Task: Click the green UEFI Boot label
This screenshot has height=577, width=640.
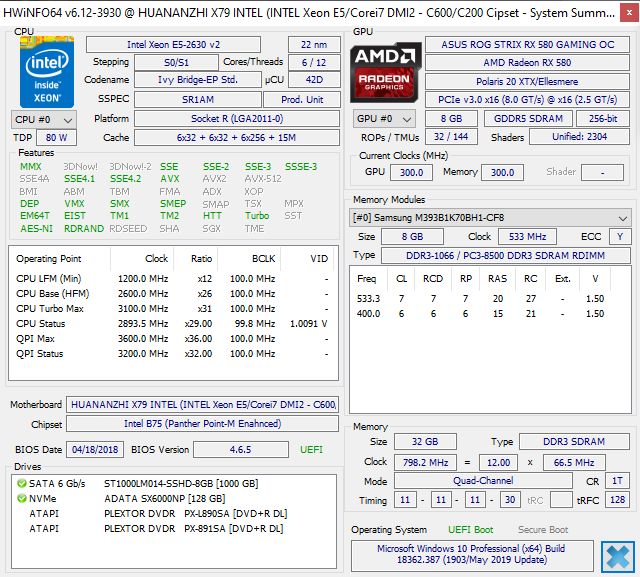Action: tap(470, 530)
